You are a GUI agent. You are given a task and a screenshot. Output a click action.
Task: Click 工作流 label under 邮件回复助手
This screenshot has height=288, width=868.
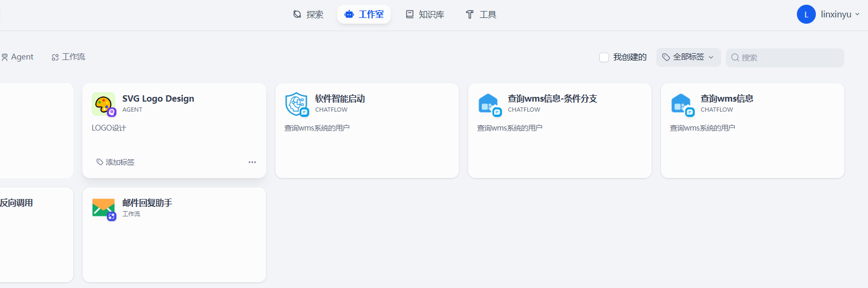pos(131,214)
